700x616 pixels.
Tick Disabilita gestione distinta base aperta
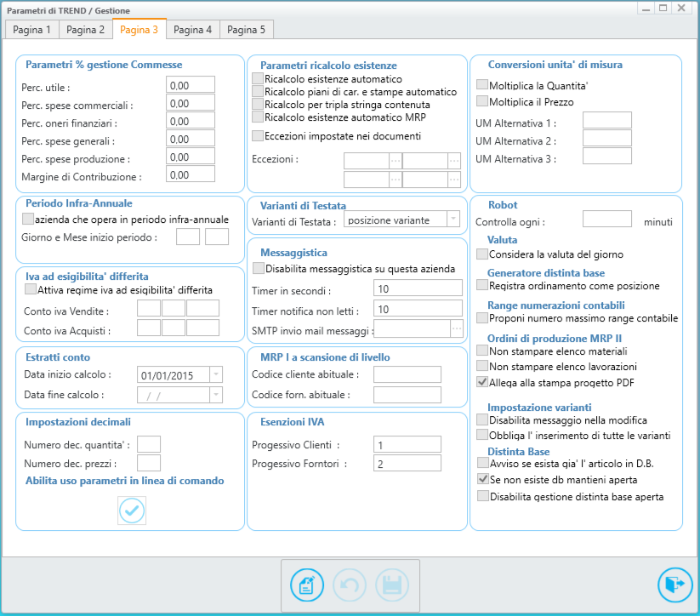point(483,496)
